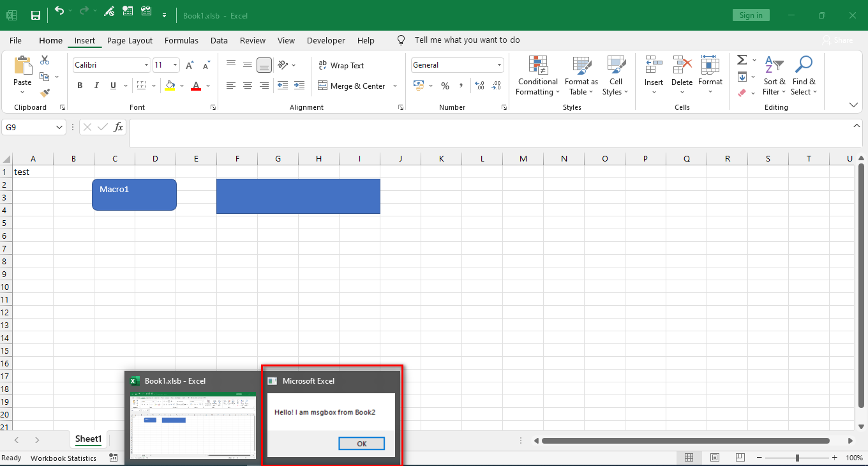Open the General number format dropdown
Image resolution: width=868 pixels, height=466 pixels.
tap(500, 65)
